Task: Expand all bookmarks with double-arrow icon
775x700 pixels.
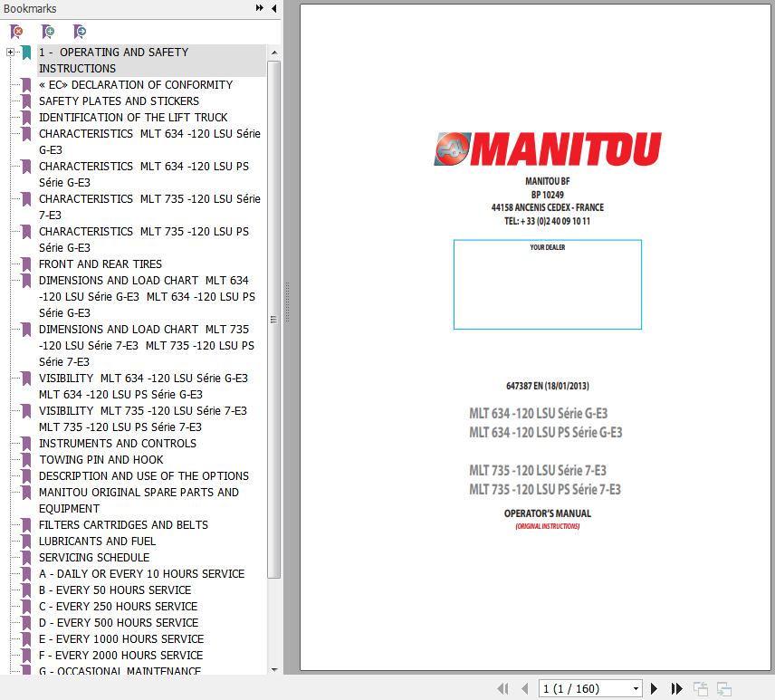Action: pos(260,8)
